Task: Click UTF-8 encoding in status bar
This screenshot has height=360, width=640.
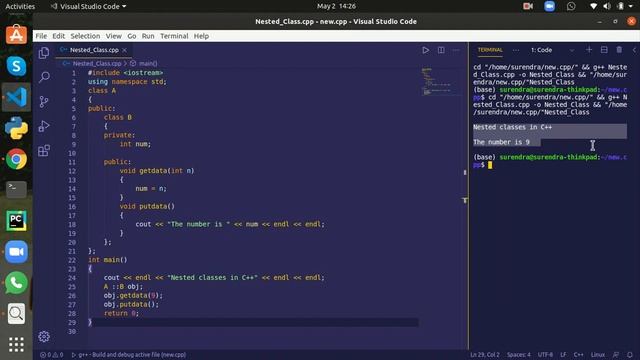Action: point(545,355)
